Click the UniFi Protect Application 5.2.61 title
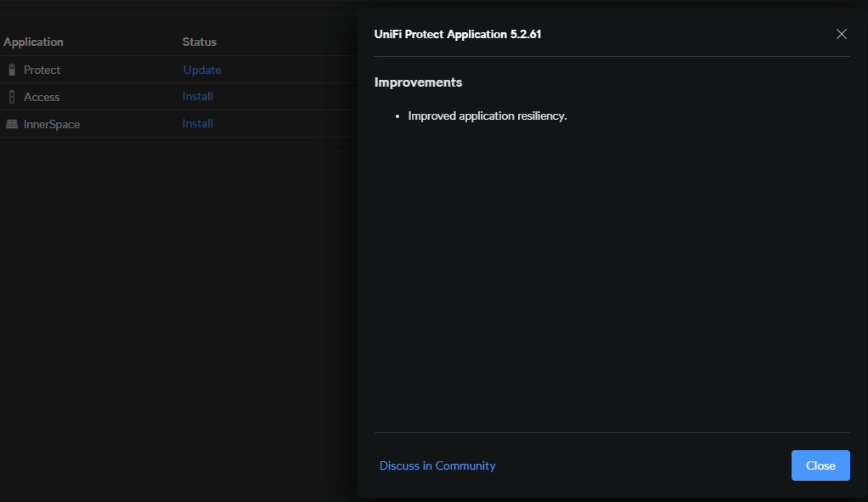This screenshot has height=502, width=868. point(458,35)
